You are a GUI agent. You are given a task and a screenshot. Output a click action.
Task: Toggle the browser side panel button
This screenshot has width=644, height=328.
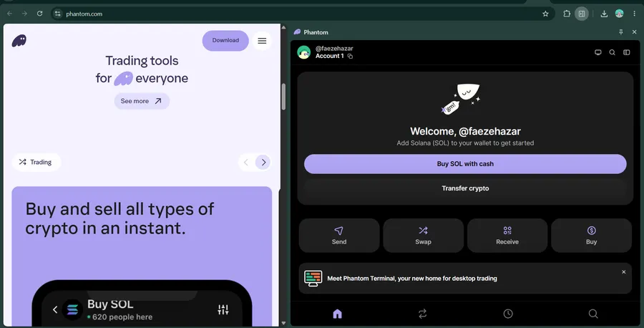click(582, 14)
